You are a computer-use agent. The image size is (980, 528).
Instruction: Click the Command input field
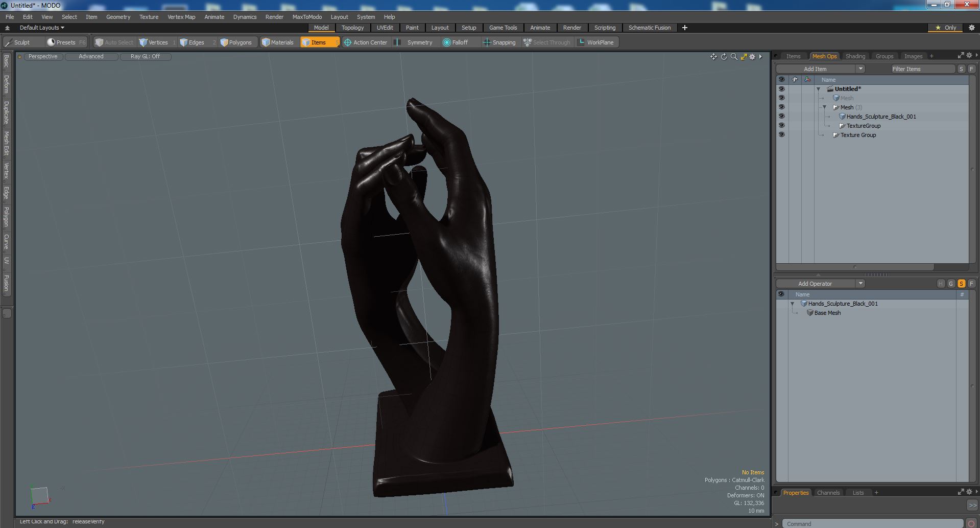point(873,524)
